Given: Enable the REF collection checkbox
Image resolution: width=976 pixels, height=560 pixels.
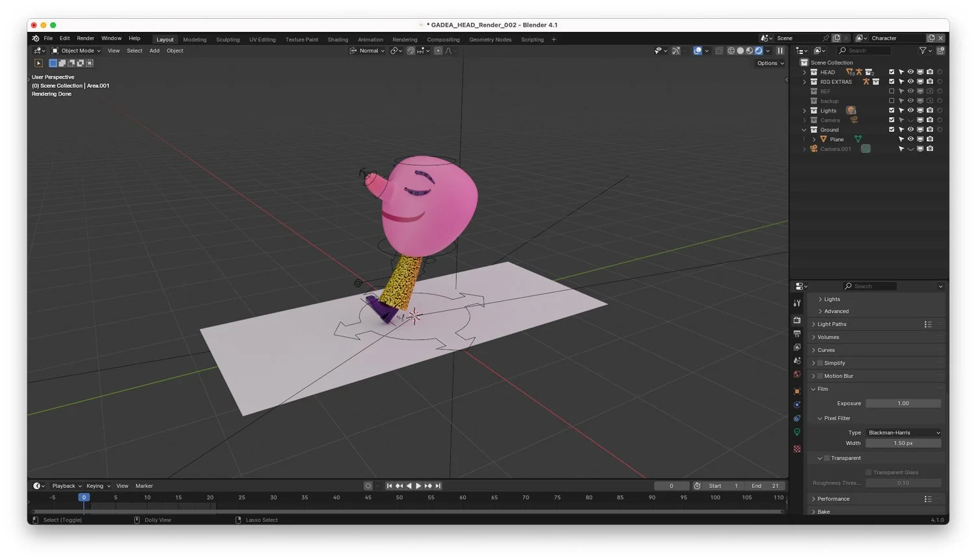Looking at the screenshot, I should pyautogui.click(x=891, y=91).
